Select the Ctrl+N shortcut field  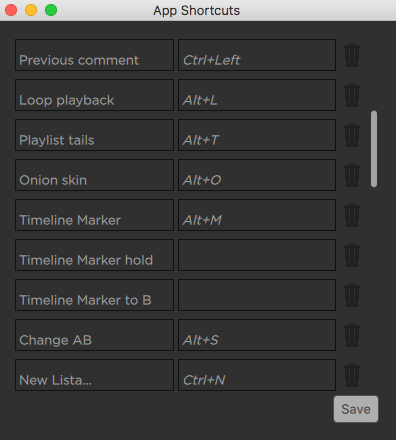point(257,375)
